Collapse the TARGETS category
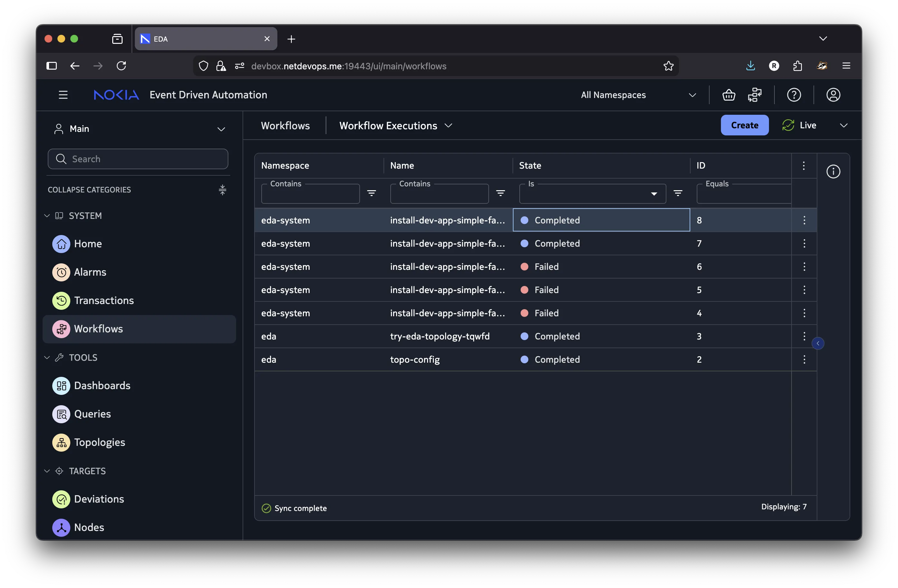898x588 pixels. pos(47,471)
